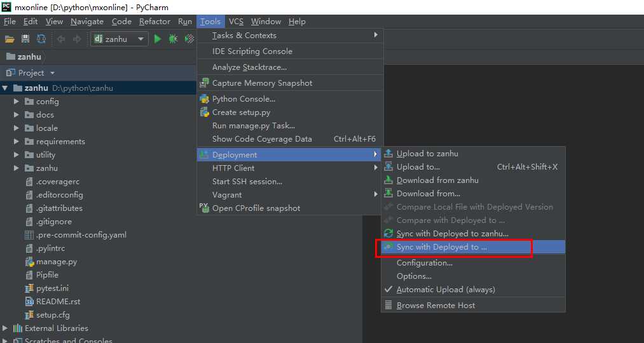Open the HTTP Client submenu
Image resolution: width=644 pixels, height=343 pixels.
[290, 168]
